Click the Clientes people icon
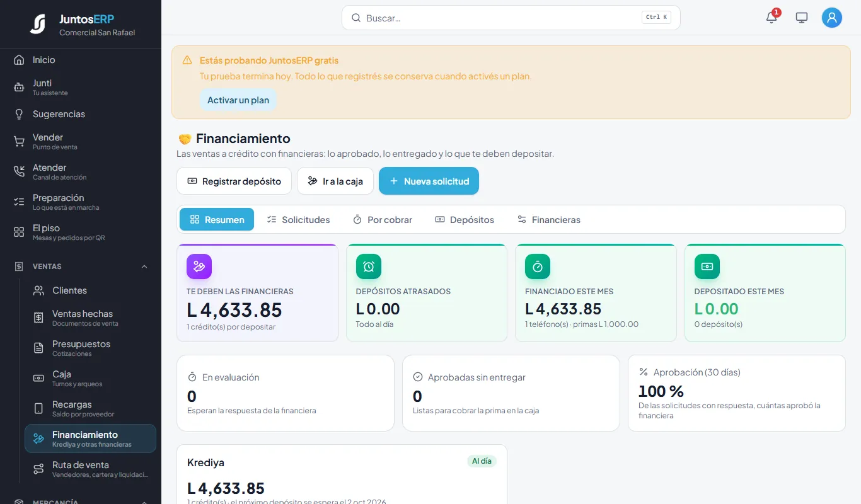861x504 pixels. coord(38,290)
